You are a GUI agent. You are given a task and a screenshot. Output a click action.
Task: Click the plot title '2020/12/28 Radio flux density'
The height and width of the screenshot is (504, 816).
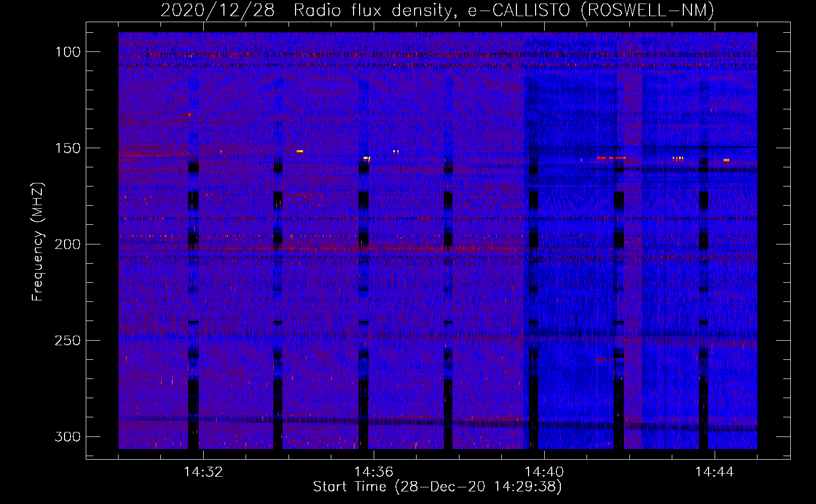[x=437, y=11]
